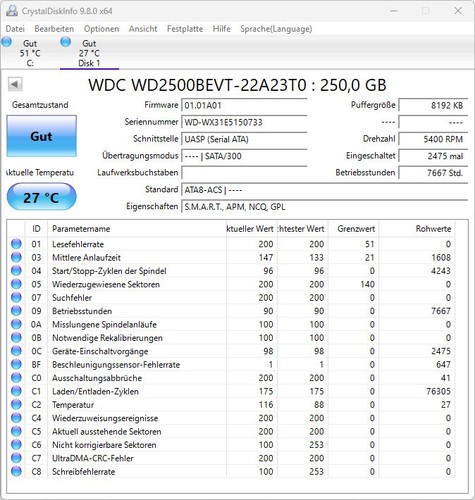Viewport: 475px width, 500px height.
Task: Click the Parametername column header
Action: click(x=137, y=229)
